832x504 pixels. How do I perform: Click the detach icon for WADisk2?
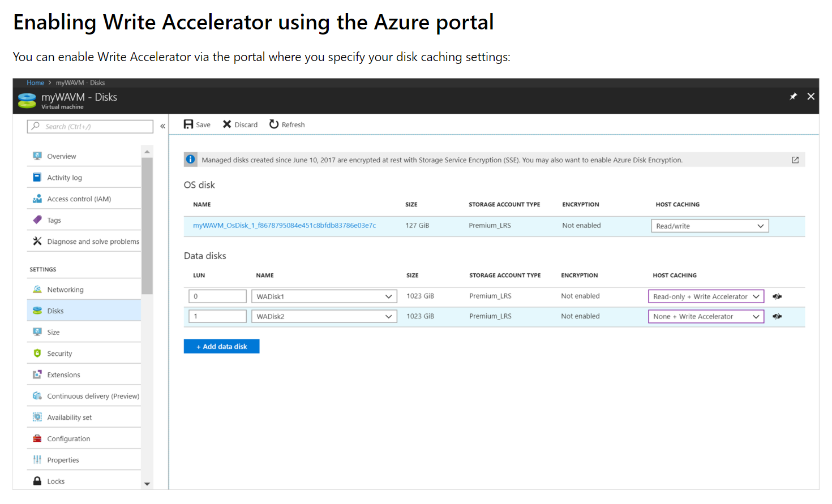pyautogui.click(x=777, y=317)
